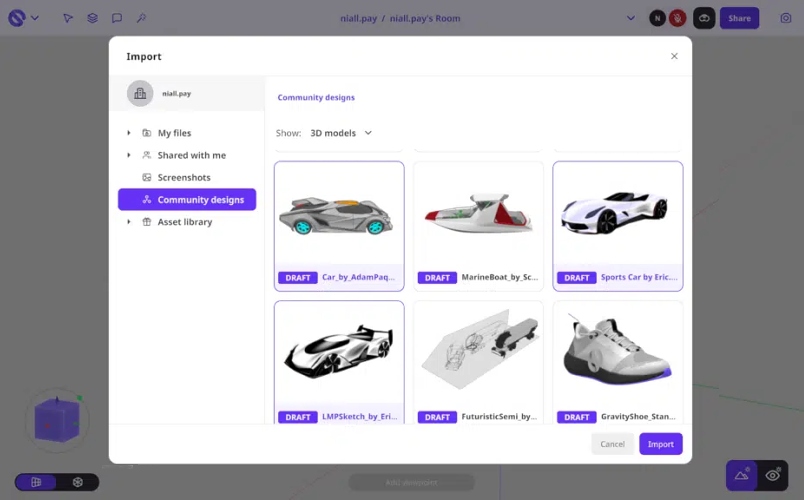Screen dimensions: 804x500
Task: Select the GravityShoe_Stan thumbnail
Action: pos(618,362)
